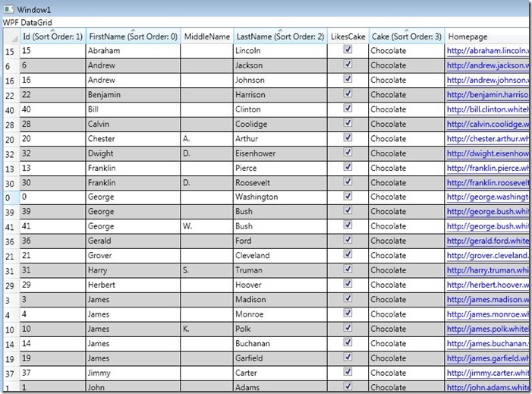Screen dimensions: 532x394
Task: Click Id cell '29' in Herbert row
Action: tap(53, 285)
